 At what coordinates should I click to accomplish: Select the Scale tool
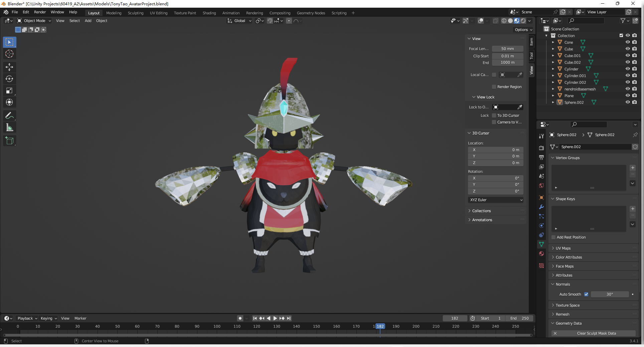pyautogui.click(x=9, y=90)
